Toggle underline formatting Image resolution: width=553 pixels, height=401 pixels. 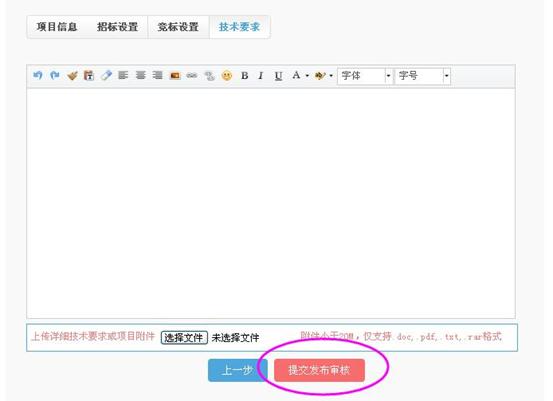tap(278, 76)
